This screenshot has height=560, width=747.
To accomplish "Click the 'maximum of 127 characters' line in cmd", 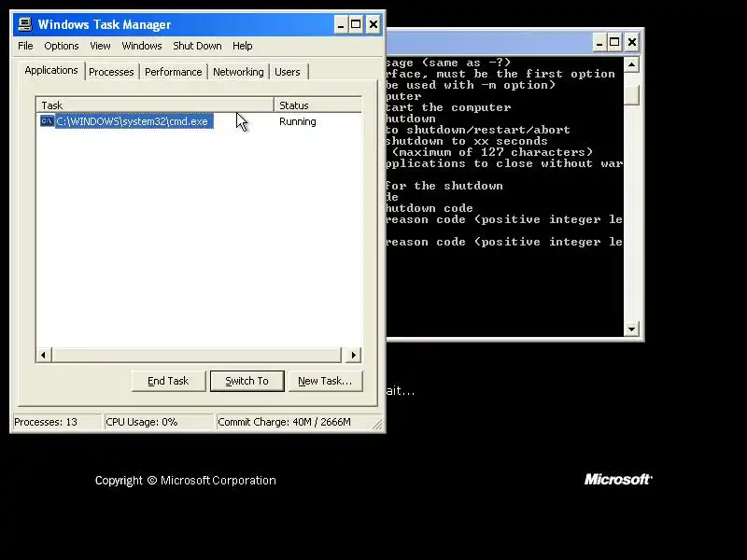I will point(492,152).
